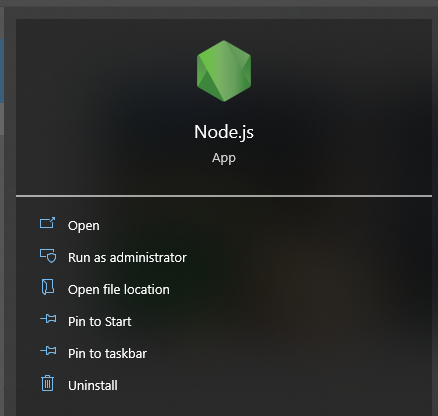
Task: Click the Uninstall trash can icon
Action: pos(48,383)
